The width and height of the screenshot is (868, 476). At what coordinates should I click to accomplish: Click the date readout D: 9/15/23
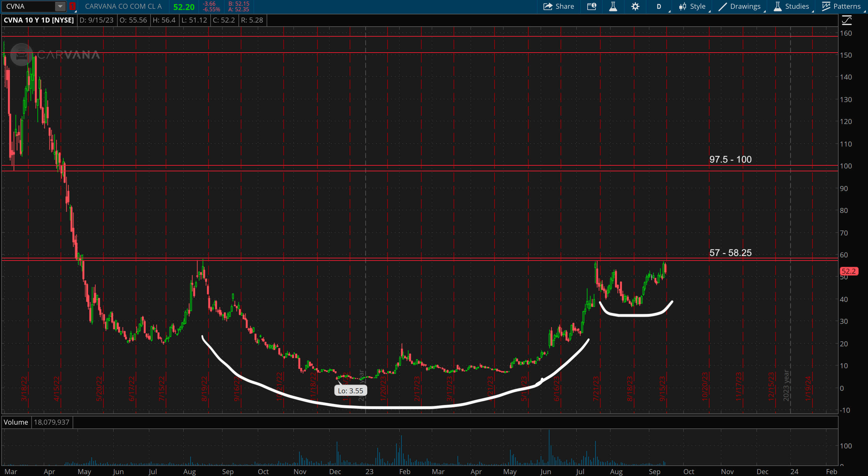click(96, 20)
